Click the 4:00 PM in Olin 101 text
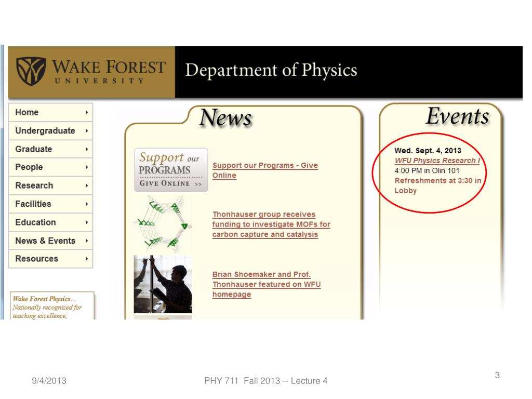 [427, 170]
